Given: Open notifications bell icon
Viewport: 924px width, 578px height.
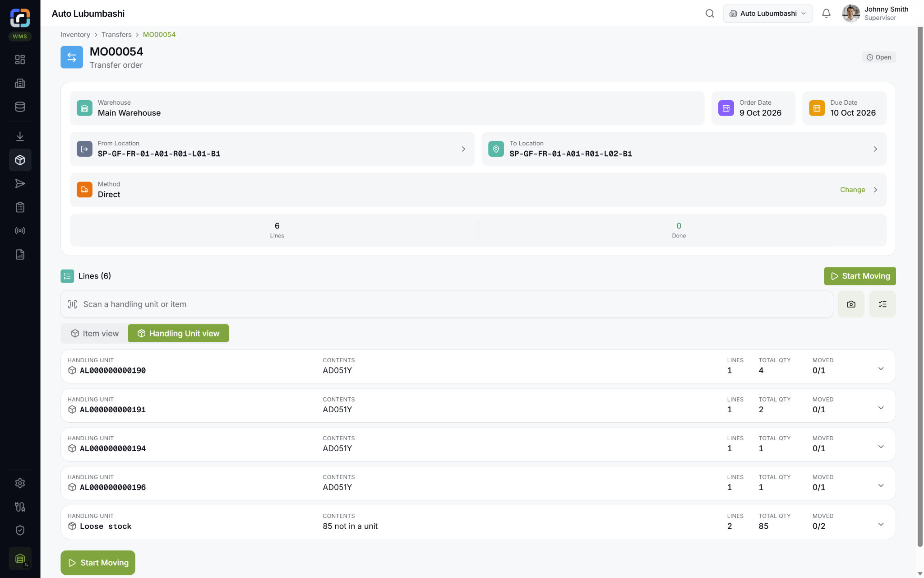Looking at the screenshot, I should tap(826, 14).
